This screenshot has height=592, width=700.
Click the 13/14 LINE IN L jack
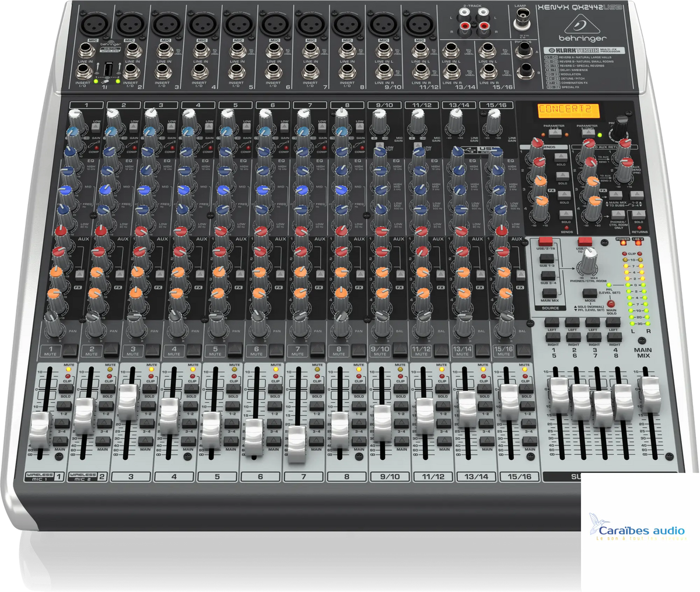450,51
